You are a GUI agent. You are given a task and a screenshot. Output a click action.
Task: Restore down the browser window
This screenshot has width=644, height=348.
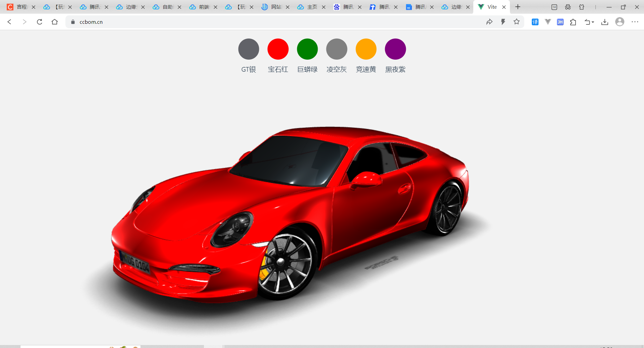pos(623,7)
